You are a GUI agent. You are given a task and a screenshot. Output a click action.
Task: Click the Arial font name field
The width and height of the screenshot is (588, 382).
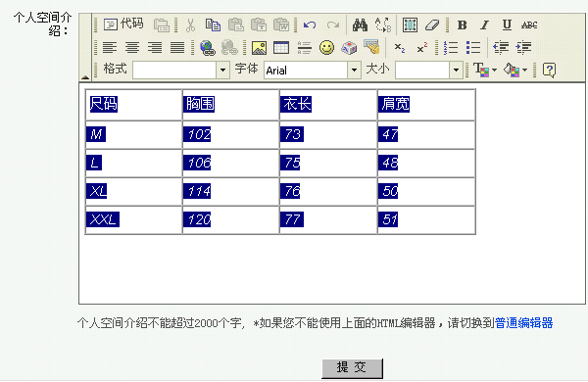(306, 71)
